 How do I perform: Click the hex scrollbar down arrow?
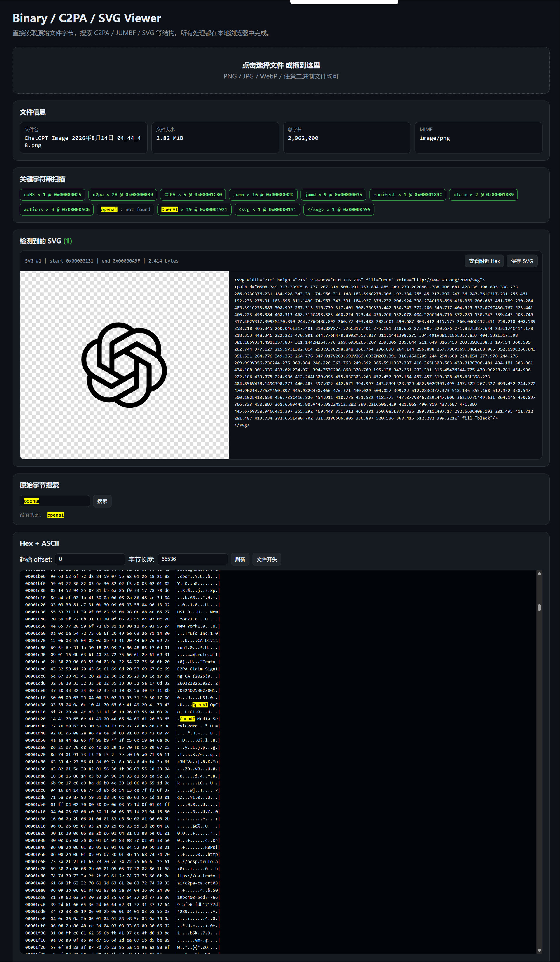click(x=539, y=950)
